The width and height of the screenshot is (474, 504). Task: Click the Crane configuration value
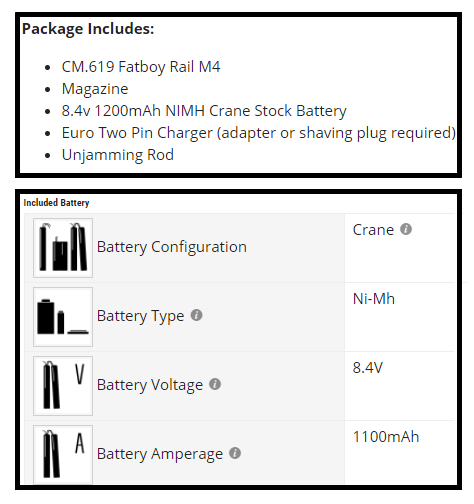[x=373, y=230]
